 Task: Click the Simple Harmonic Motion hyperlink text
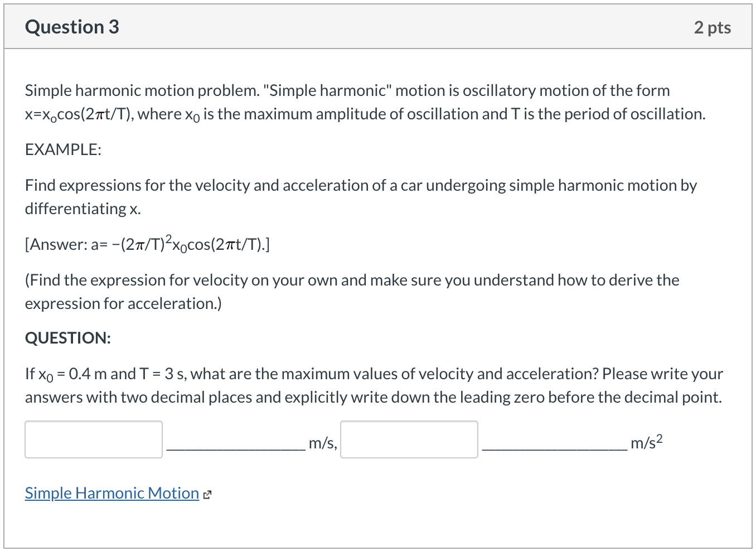tap(111, 493)
